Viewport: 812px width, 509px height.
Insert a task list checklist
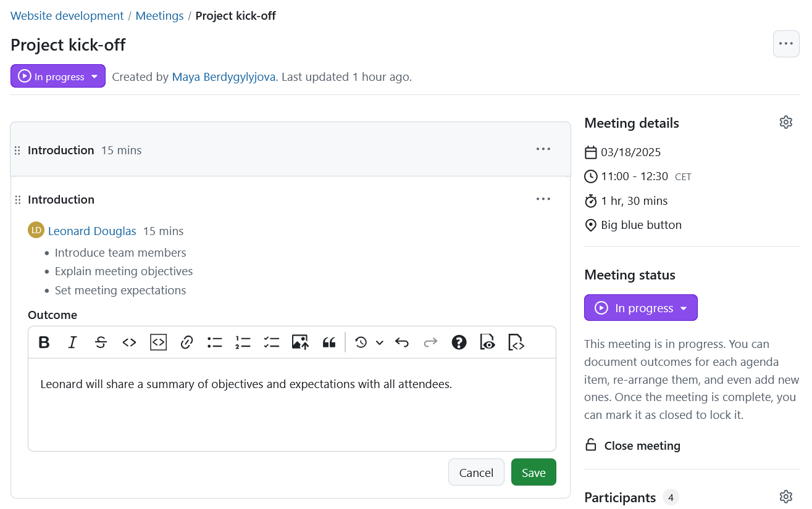coord(271,342)
